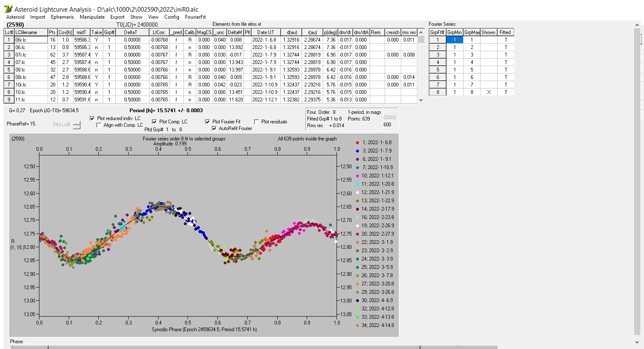This screenshot has width=644, height=349.
Task: Click the magenta legend dot for 10; 2022-1-12.1
Action: pos(357,176)
